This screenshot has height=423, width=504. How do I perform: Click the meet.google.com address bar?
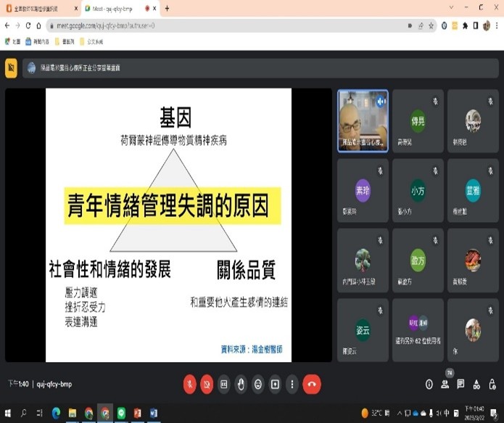[225, 25]
